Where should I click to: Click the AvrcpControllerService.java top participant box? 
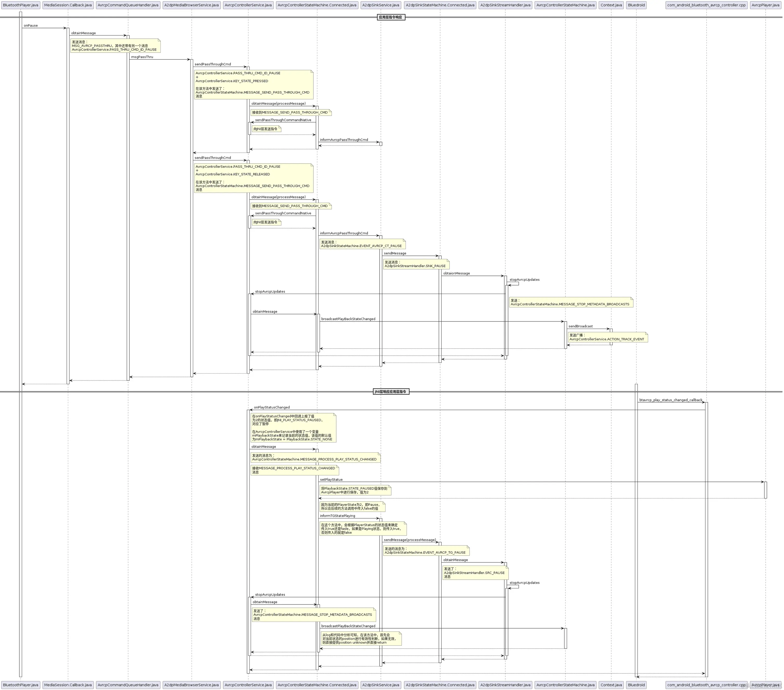pyautogui.click(x=248, y=5)
